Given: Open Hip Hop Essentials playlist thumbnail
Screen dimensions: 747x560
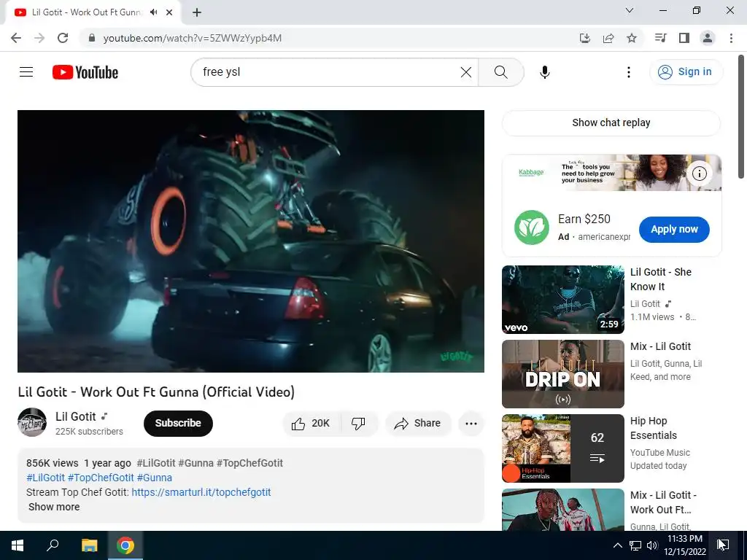Looking at the screenshot, I should pos(563,448).
